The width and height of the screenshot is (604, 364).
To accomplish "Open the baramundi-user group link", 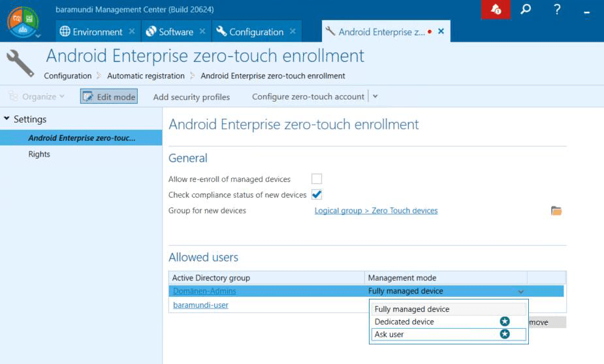I will tap(200, 305).
